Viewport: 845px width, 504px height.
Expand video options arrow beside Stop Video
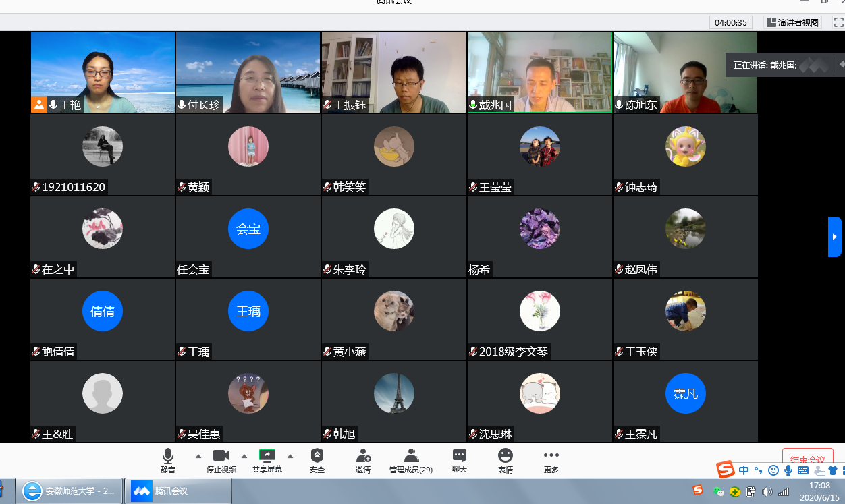coord(244,456)
